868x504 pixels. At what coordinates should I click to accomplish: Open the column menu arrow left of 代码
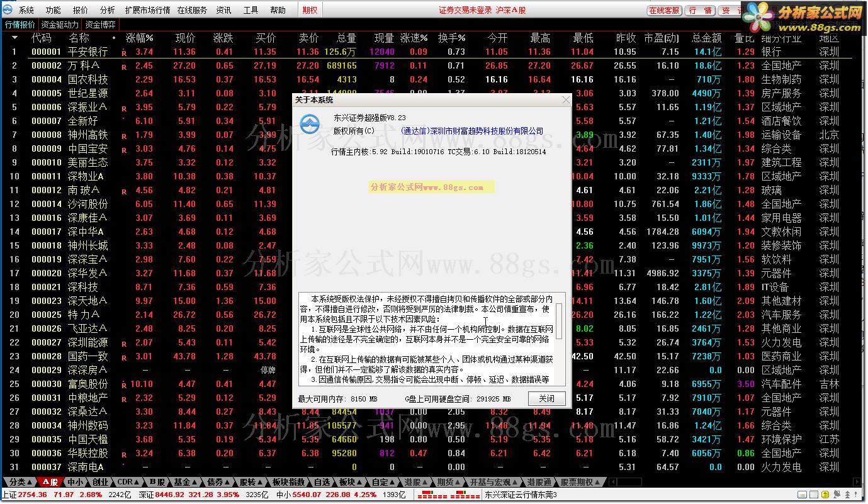pos(14,38)
